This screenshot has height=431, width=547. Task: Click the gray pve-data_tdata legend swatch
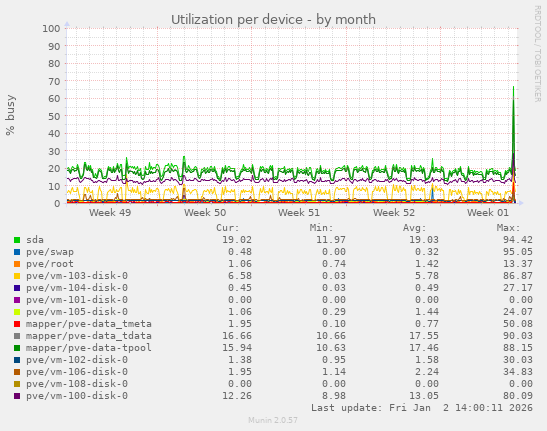[17, 336]
